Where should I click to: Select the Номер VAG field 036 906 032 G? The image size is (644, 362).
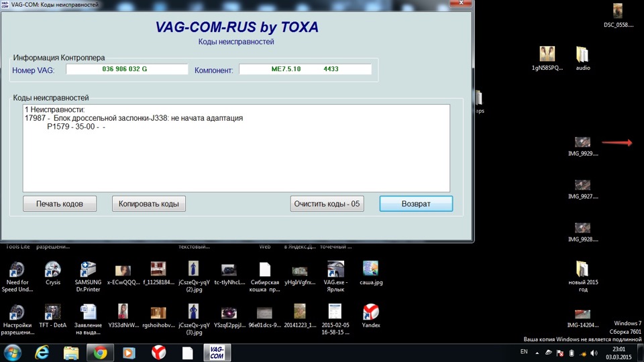point(127,69)
